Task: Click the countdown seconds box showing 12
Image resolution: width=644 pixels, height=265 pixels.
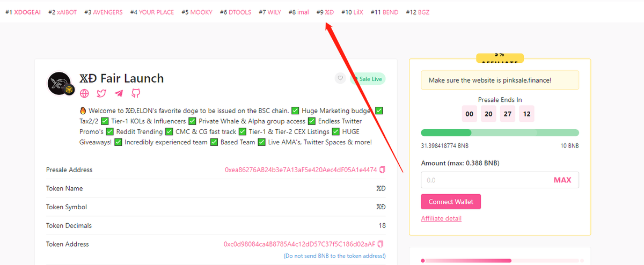Action: (527, 114)
